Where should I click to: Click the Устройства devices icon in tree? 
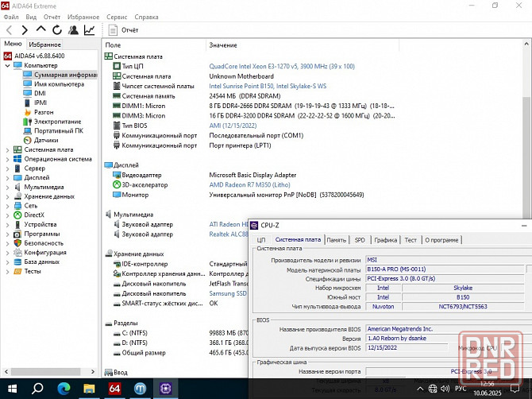click(x=17, y=224)
